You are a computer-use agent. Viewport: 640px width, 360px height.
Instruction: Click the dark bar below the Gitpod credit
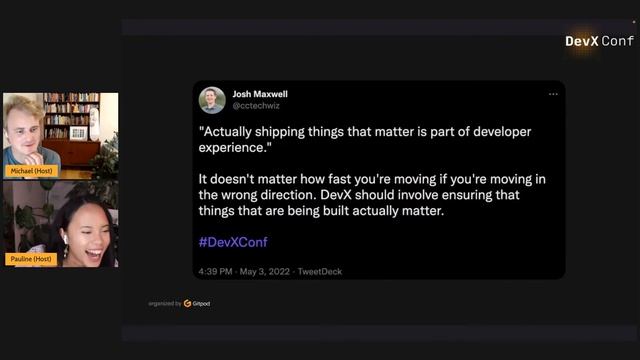tap(379, 333)
